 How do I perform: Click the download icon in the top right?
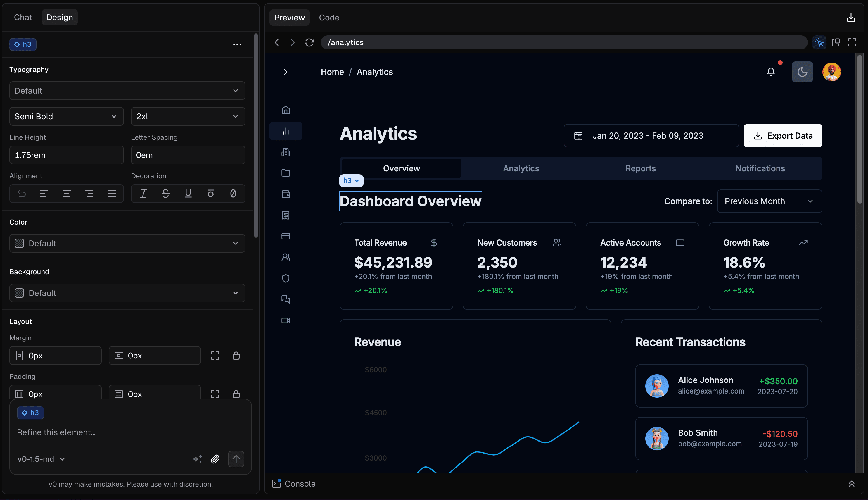pos(850,18)
